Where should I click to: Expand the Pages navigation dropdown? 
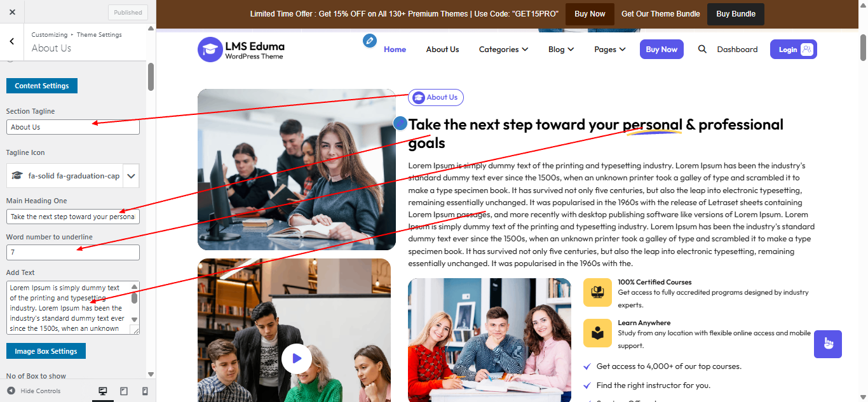click(x=609, y=49)
